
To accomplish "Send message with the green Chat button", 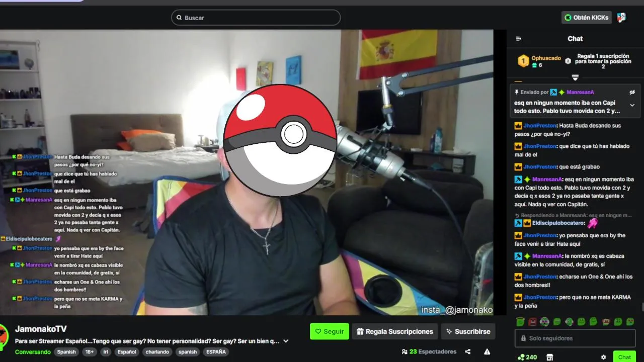I will pyautogui.click(x=624, y=357).
